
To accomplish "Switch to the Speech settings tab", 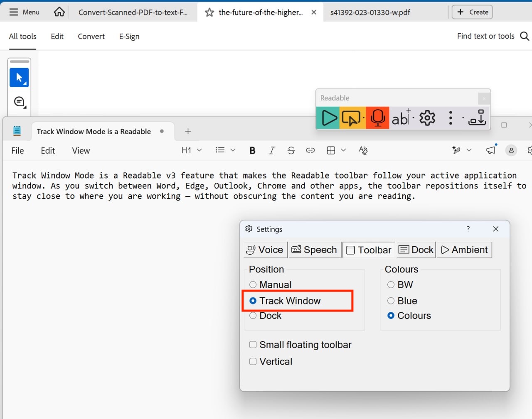I will [x=315, y=250].
